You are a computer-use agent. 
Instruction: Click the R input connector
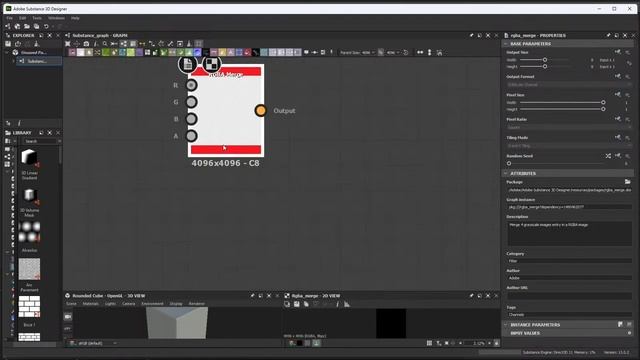(191, 85)
